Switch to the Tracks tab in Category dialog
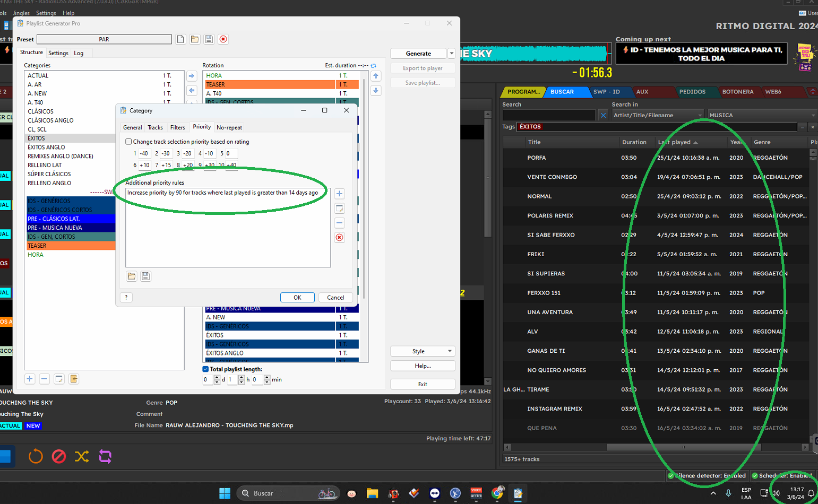Screen dimensions: 818x504 click(155, 127)
